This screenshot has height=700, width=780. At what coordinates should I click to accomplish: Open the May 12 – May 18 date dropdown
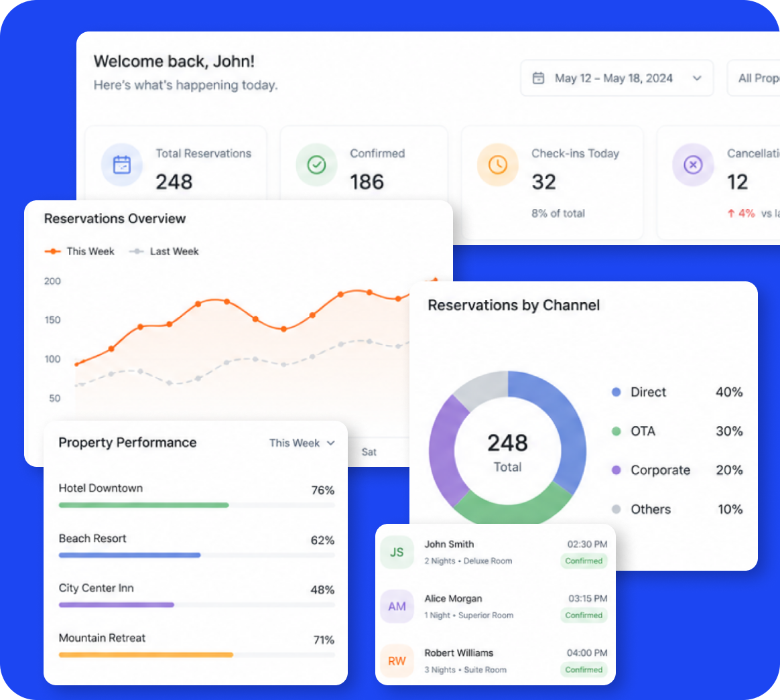point(617,78)
